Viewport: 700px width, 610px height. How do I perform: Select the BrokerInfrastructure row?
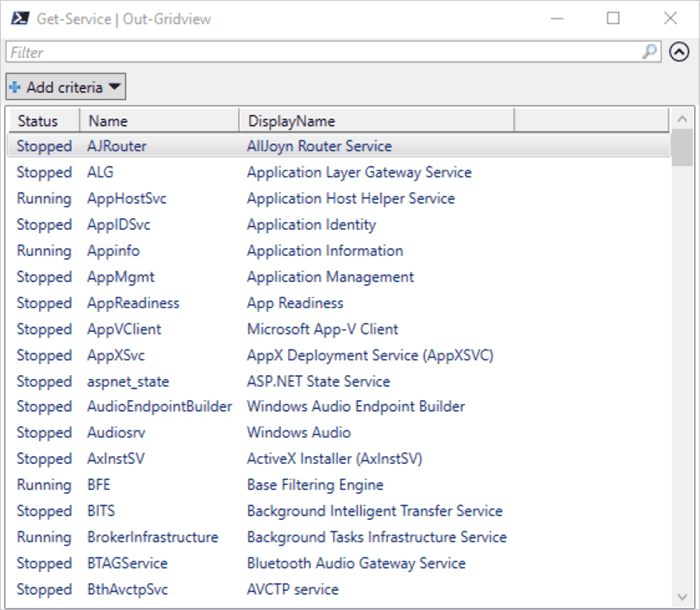coord(339,537)
